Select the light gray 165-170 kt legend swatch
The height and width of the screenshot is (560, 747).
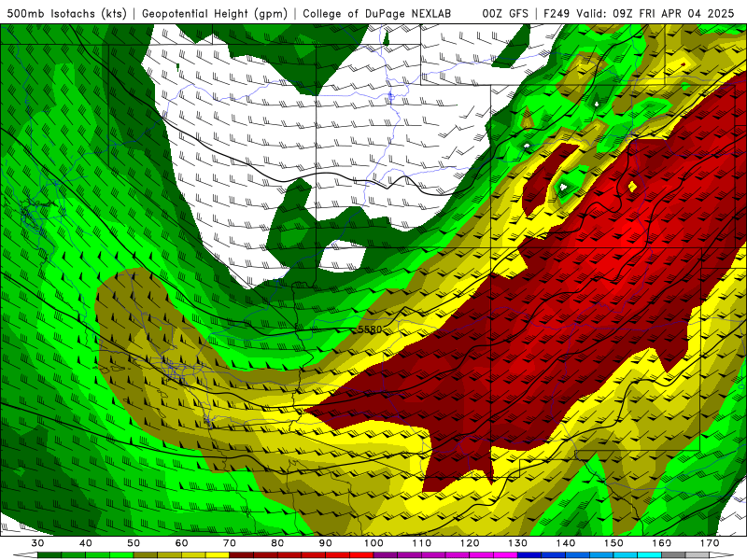tap(698, 555)
